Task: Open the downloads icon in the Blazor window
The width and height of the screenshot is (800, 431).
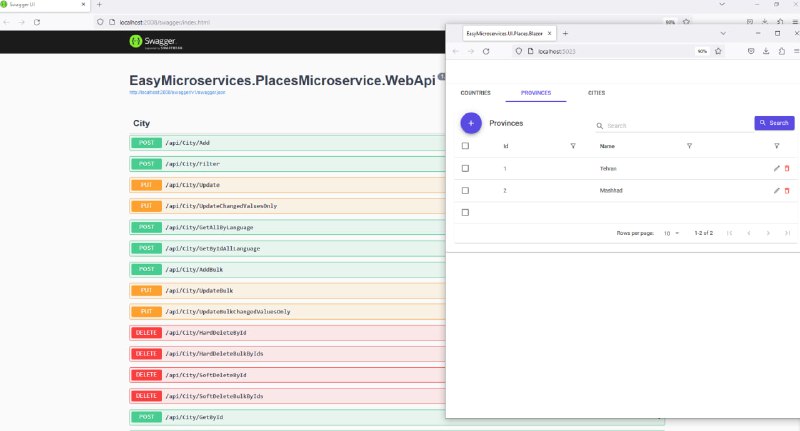Action: coord(766,52)
